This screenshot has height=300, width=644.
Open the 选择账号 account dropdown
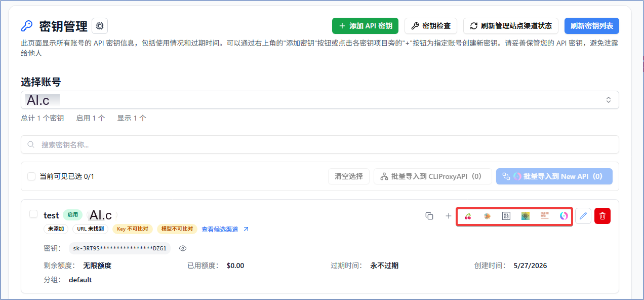(320, 100)
